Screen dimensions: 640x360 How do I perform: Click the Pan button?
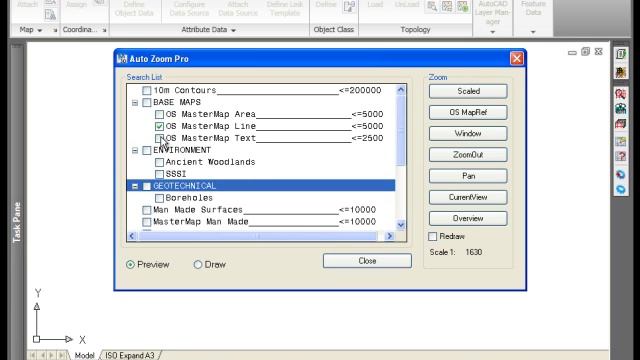(468, 176)
